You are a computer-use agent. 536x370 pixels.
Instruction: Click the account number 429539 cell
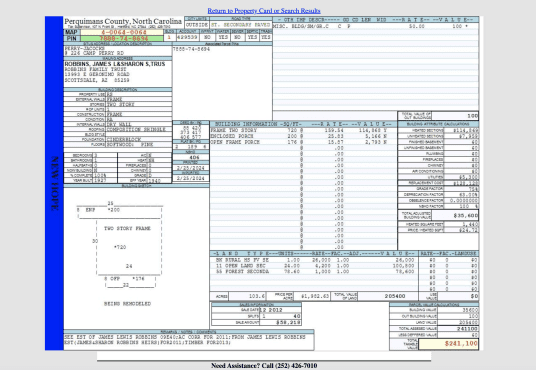187,37
